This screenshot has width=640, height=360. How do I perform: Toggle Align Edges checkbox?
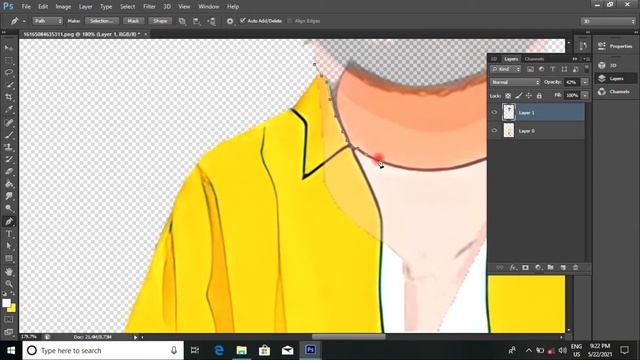290,21
